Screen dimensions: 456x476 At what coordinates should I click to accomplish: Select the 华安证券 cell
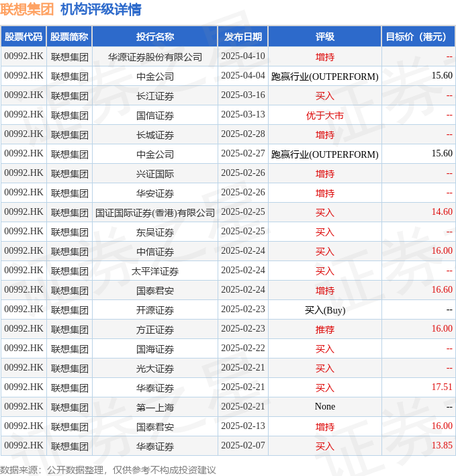coord(155,193)
